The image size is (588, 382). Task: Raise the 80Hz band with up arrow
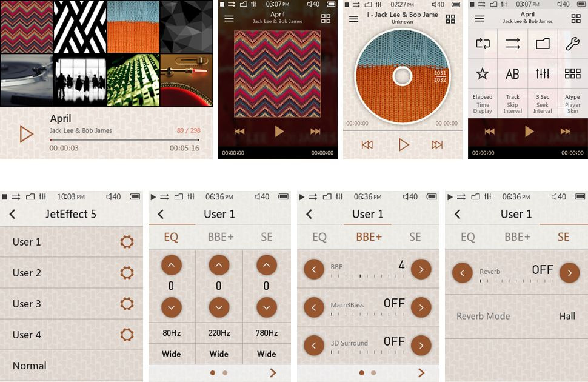pos(171,265)
